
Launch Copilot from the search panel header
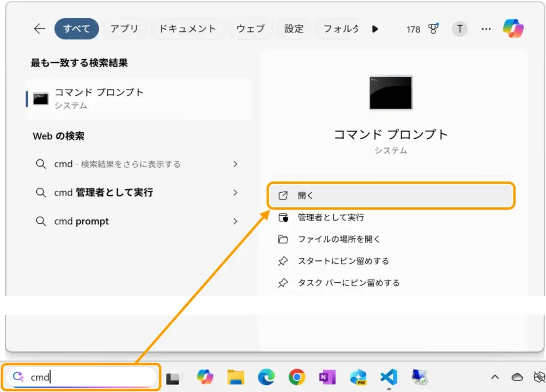click(513, 28)
